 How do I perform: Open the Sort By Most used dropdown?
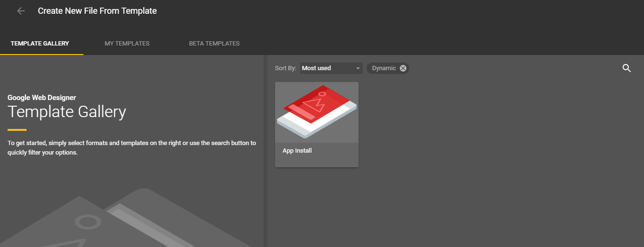(x=331, y=68)
